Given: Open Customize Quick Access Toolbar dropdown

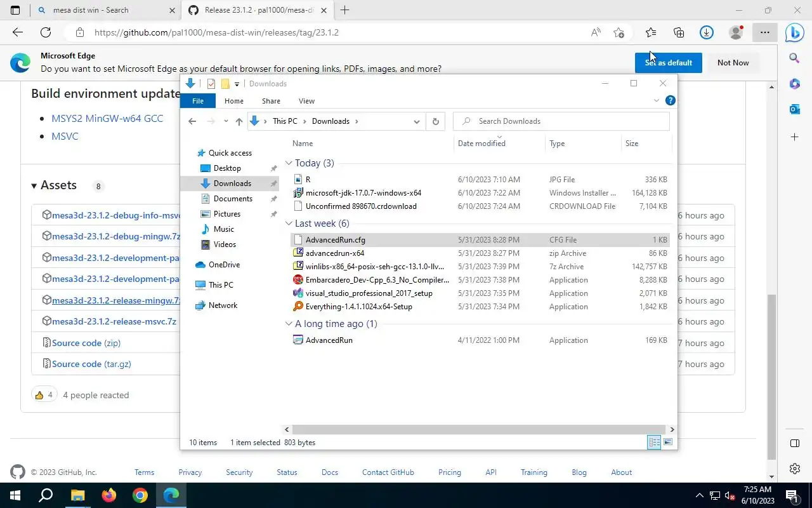Looking at the screenshot, I should [237, 84].
